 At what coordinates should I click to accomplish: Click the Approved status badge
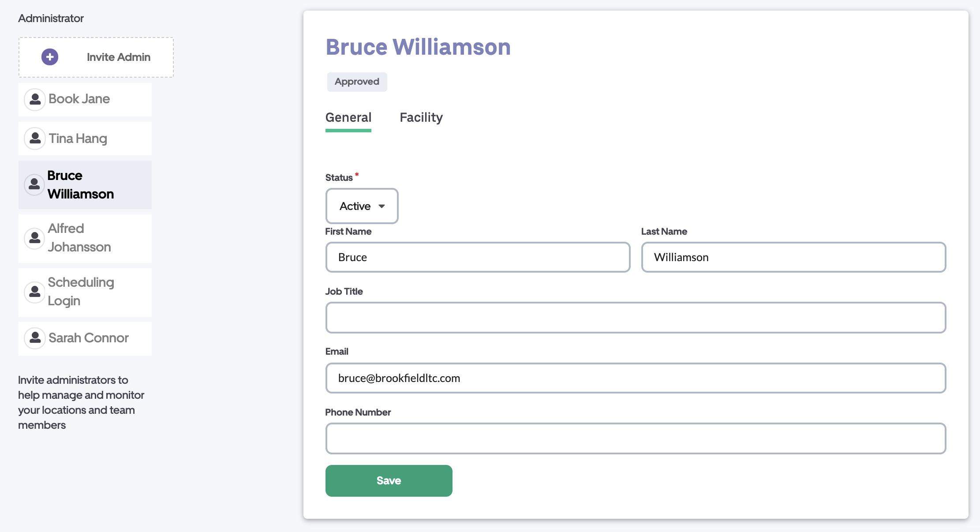coord(357,82)
